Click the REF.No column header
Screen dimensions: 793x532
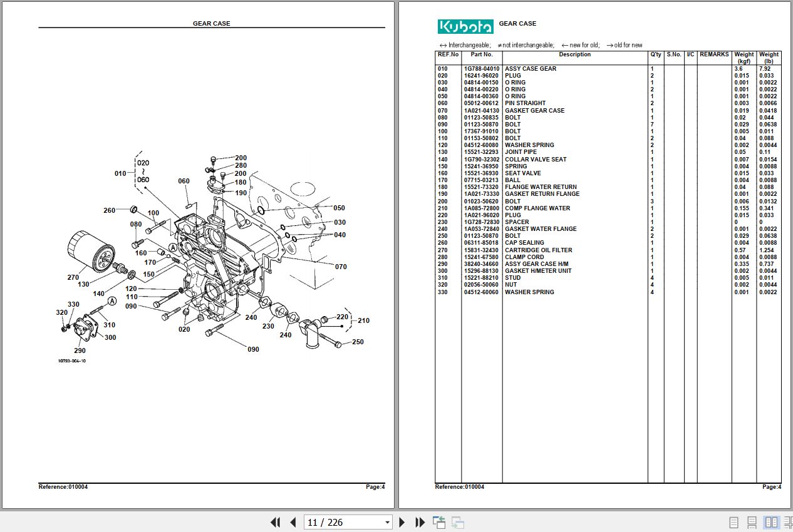448,54
